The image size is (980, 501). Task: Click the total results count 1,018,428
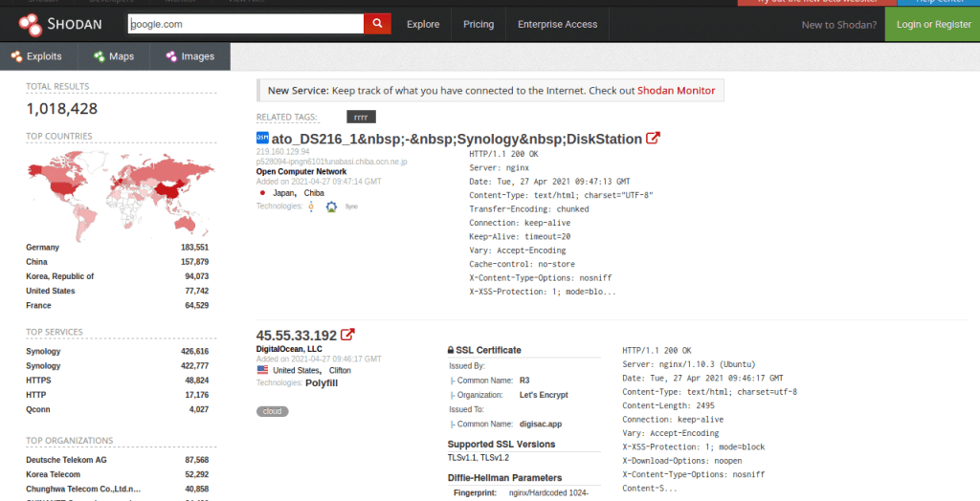click(62, 109)
